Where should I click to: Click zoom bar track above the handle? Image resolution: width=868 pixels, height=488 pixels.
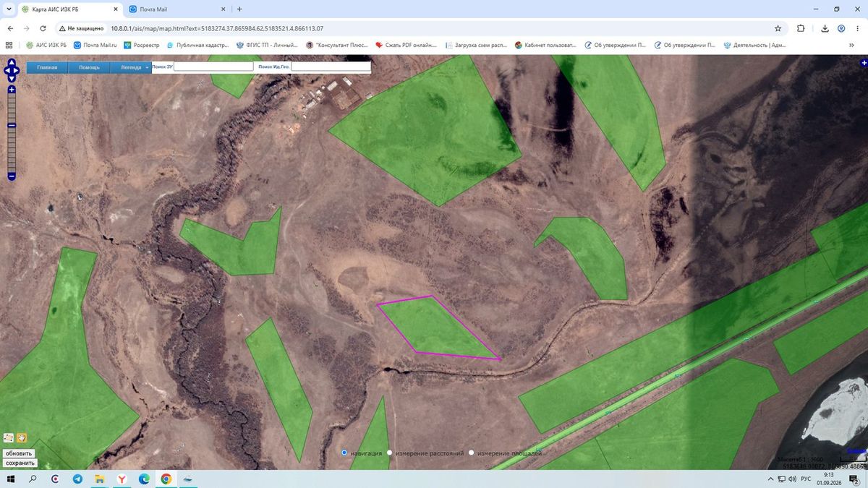click(x=12, y=108)
